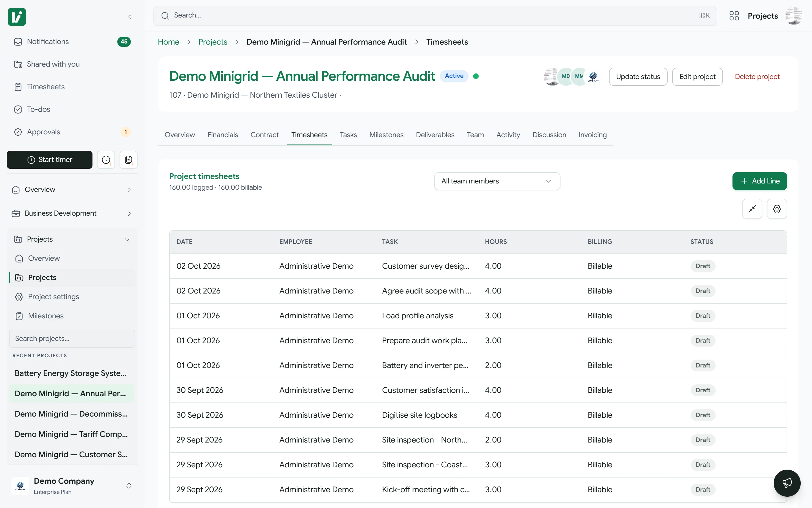This screenshot has width=812, height=508.
Task: Open Notifications in the sidebar
Action: [x=72, y=42]
